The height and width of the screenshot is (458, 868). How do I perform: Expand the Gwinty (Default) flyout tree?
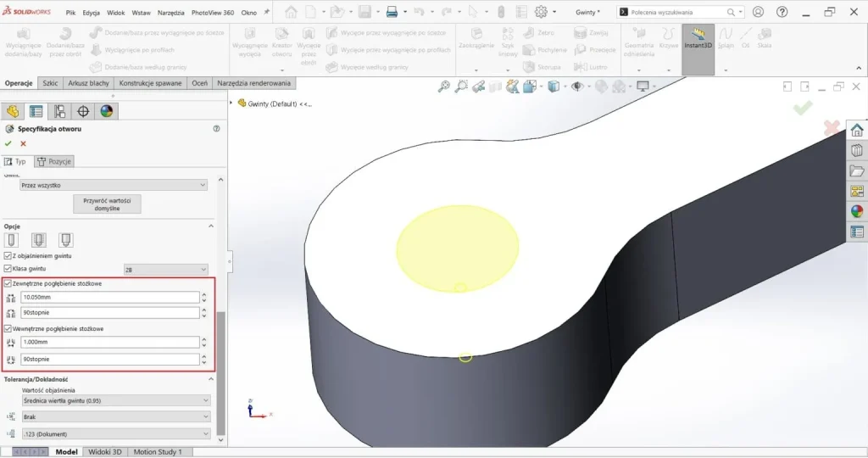click(x=231, y=103)
